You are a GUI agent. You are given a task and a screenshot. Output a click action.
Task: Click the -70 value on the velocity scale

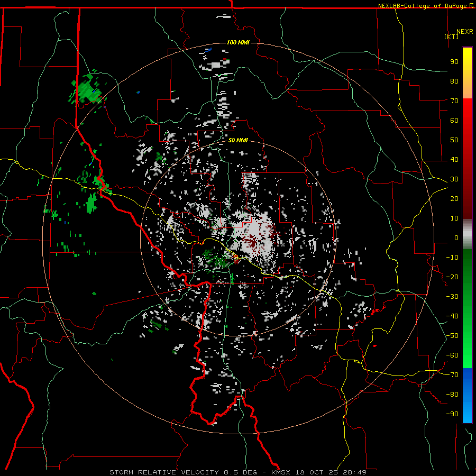tap(452, 375)
